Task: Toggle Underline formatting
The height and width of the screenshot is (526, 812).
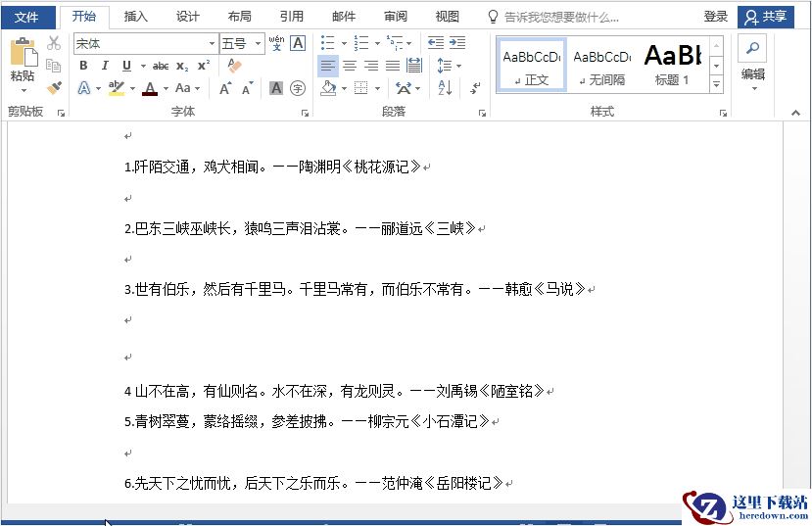Action: (127, 66)
